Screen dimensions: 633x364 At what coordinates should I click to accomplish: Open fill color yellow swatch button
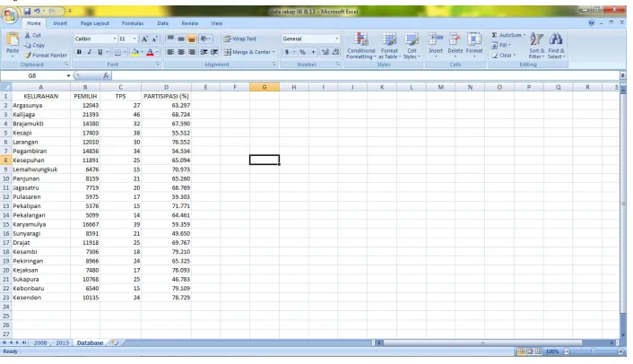(x=134, y=52)
